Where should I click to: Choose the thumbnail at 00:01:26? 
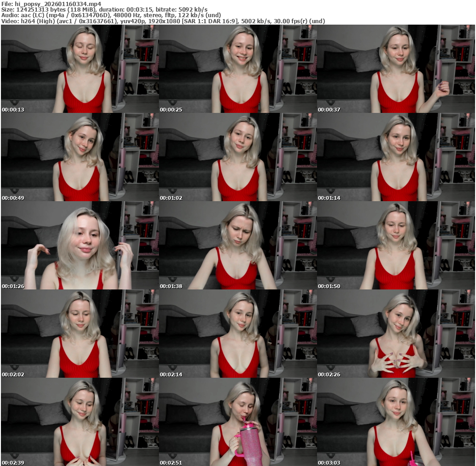[80, 245]
